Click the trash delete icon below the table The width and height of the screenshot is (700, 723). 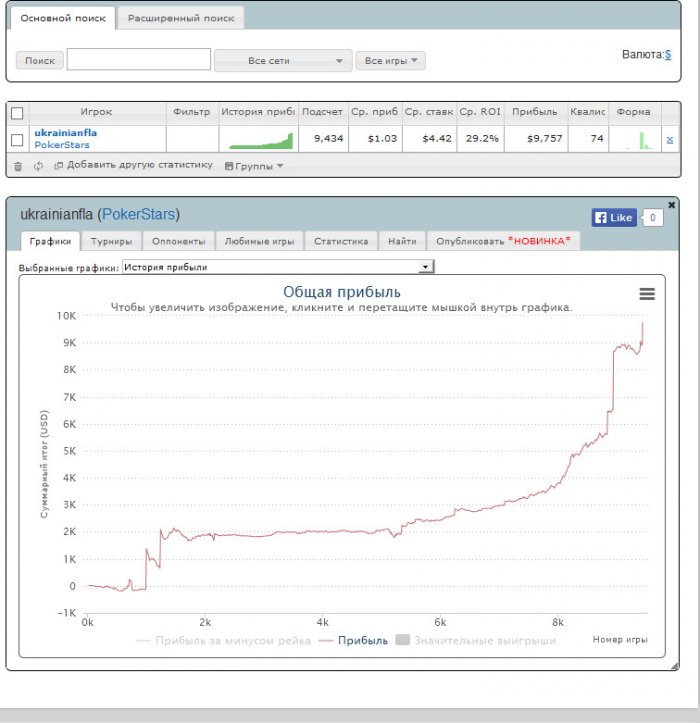18,166
